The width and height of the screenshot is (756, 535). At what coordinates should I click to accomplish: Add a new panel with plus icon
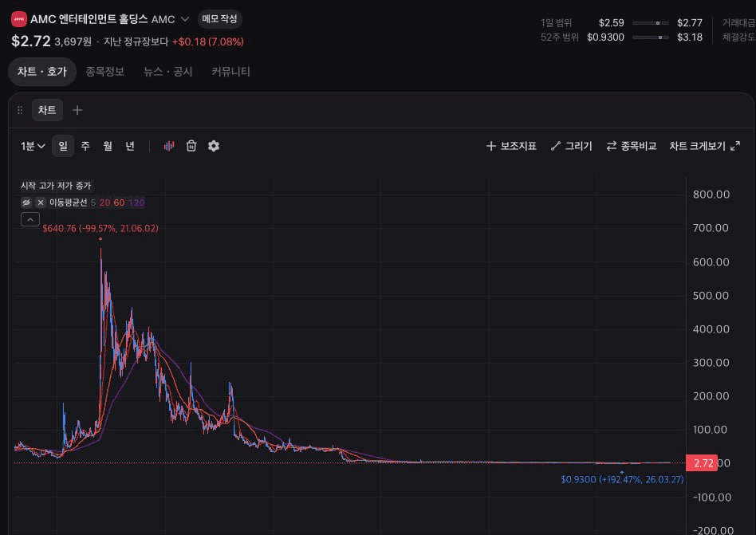(77, 110)
